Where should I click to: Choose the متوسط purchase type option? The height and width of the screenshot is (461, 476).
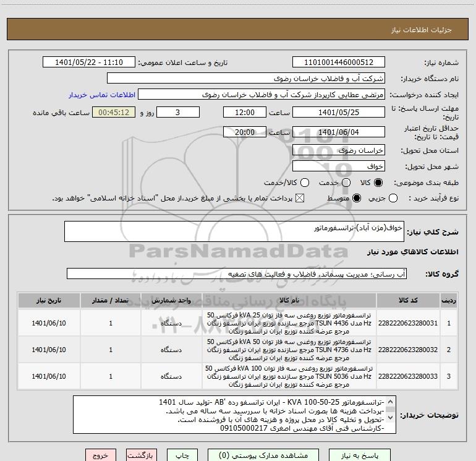357,198
